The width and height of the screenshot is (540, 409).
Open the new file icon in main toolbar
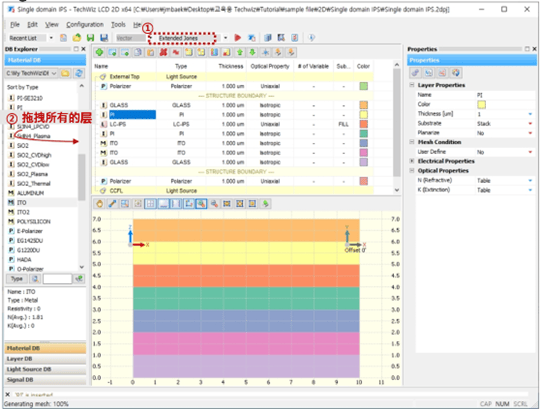click(63, 38)
